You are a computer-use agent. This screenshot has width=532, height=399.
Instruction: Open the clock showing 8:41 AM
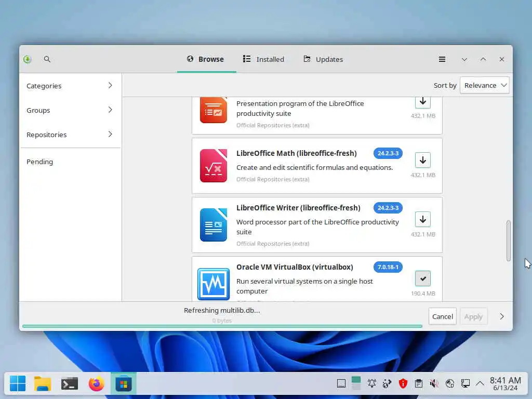(x=505, y=384)
